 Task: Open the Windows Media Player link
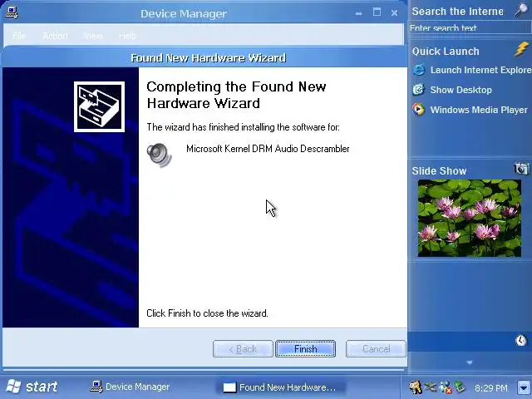[x=479, y=110]
